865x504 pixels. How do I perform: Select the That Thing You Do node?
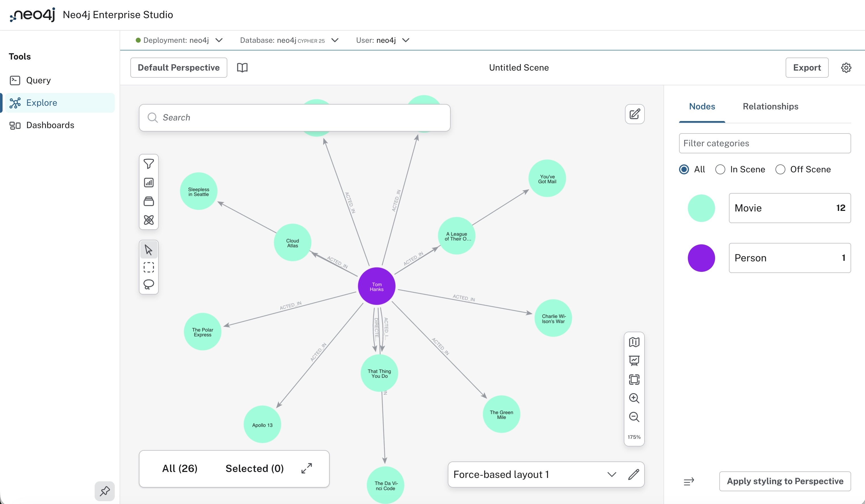[x=379, y=373]
